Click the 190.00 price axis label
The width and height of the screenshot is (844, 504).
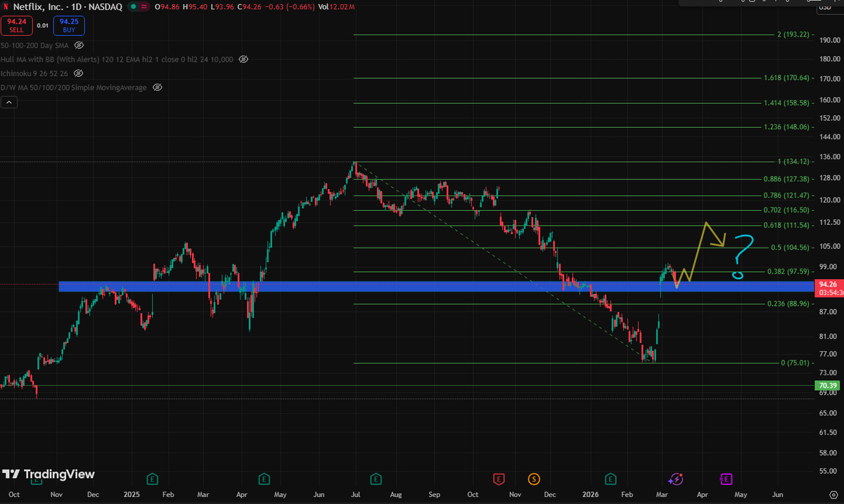click(829, 40)
